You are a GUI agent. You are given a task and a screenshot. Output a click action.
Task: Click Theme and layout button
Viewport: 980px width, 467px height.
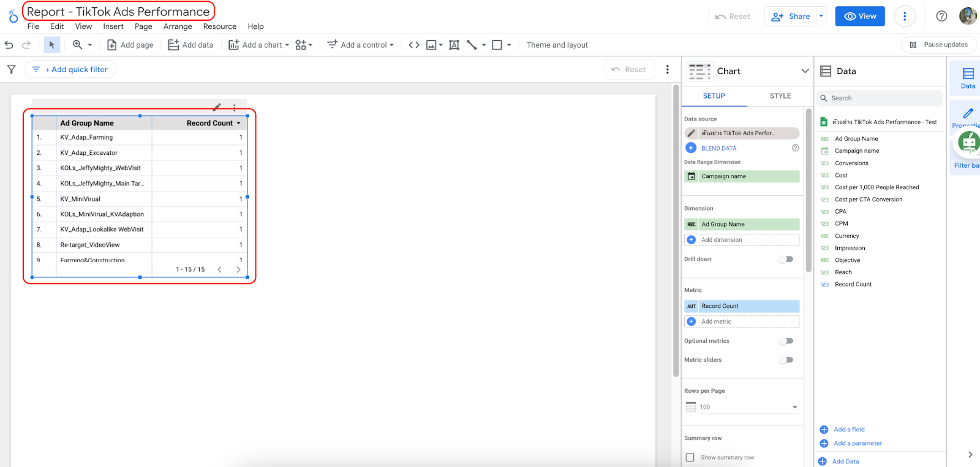557,45
